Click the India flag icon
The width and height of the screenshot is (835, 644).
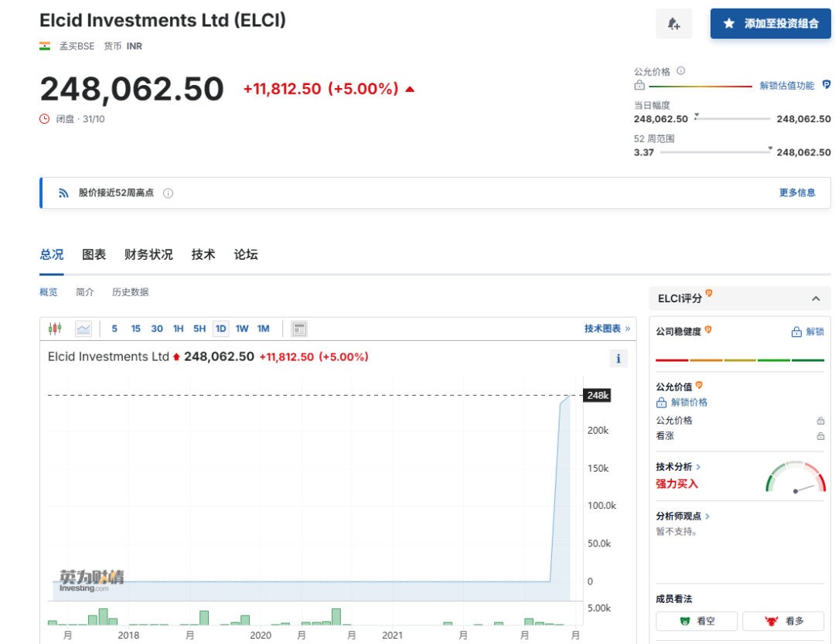45,46
